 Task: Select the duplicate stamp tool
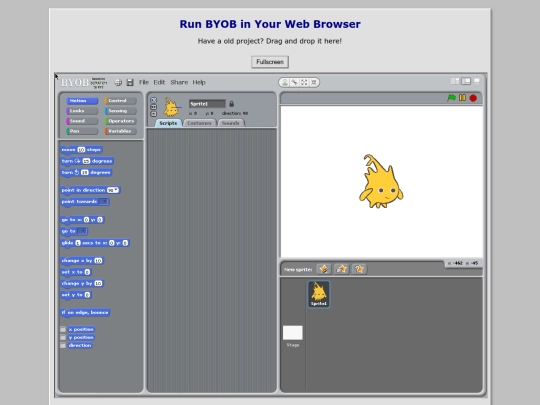click(x=284, y=82)
